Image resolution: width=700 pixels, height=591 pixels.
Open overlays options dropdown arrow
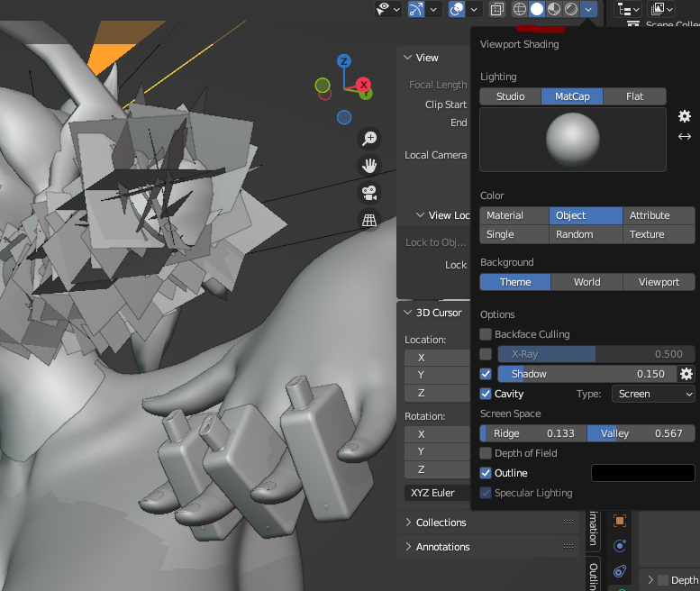click(x=474, y=9)
